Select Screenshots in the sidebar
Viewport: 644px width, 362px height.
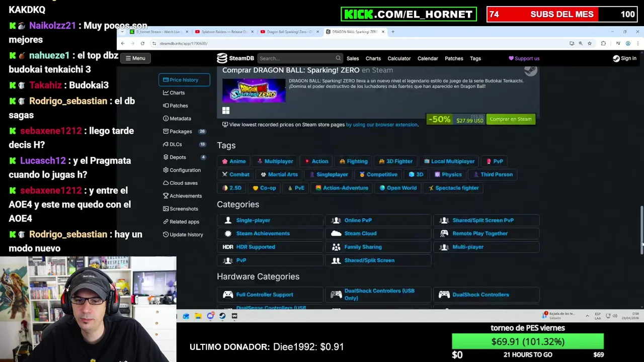(x=181, y=209)
